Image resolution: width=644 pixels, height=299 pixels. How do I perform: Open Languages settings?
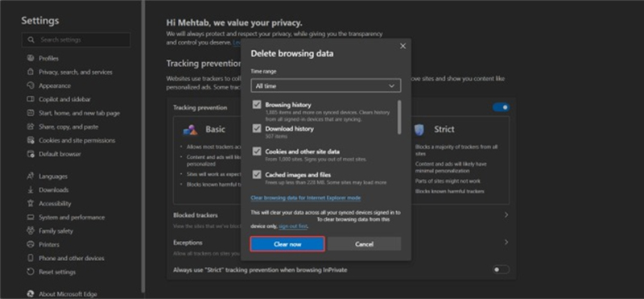[53, 176]
